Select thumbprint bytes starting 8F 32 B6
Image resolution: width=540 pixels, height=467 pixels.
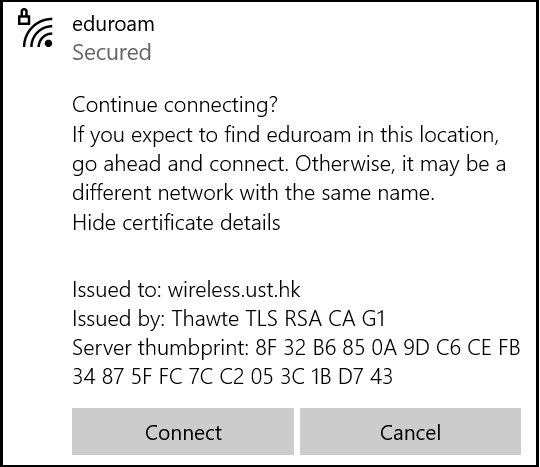tap(387, 347)
